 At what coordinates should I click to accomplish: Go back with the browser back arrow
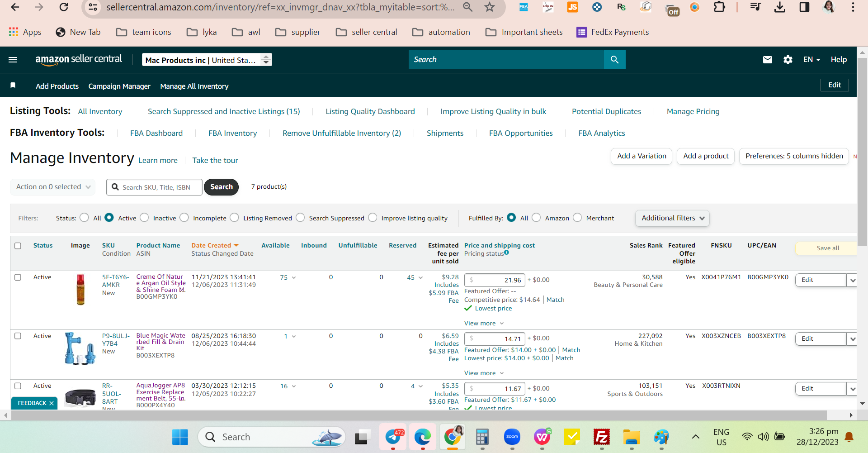pyautogui.click(x=15, y=7)
